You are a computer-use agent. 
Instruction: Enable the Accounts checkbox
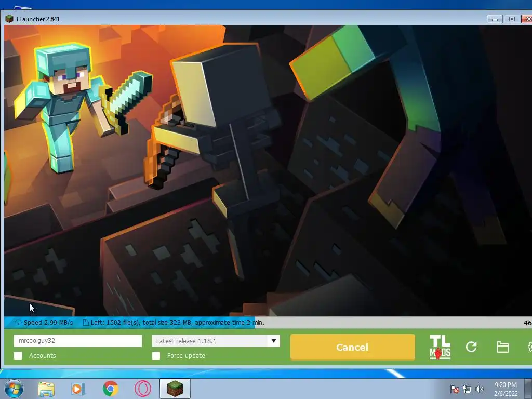click(x=18, y=355)
